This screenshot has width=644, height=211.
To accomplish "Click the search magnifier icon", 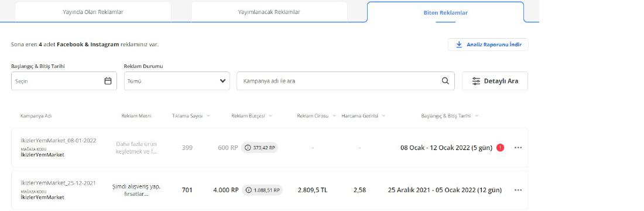I will [x=445, y=81].
